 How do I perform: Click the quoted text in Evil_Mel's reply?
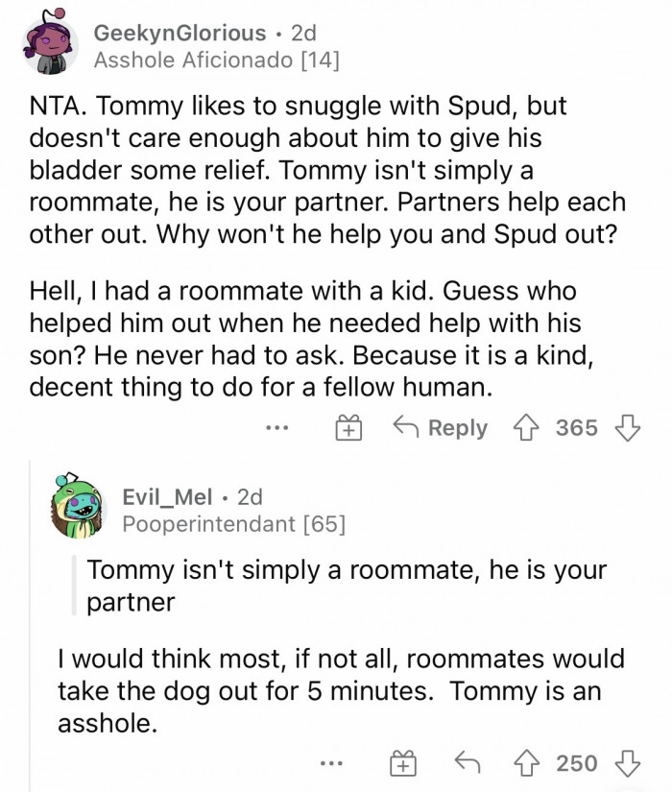pos(347,586)
